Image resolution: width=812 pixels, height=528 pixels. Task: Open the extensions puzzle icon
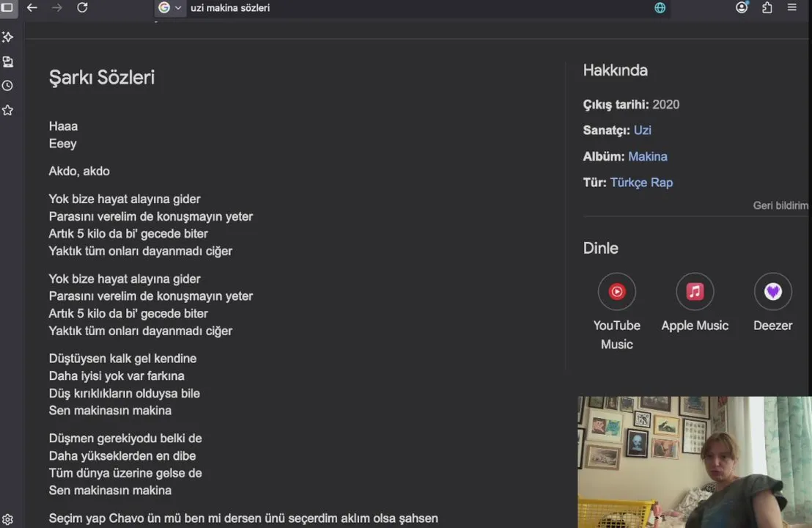767,8
